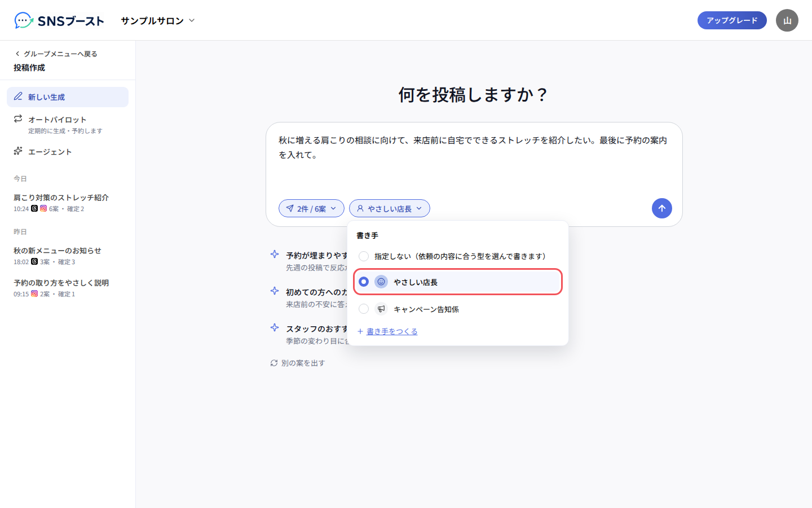
Task: Submit prompt with the up-arrow send button
Action: (662, 208)
